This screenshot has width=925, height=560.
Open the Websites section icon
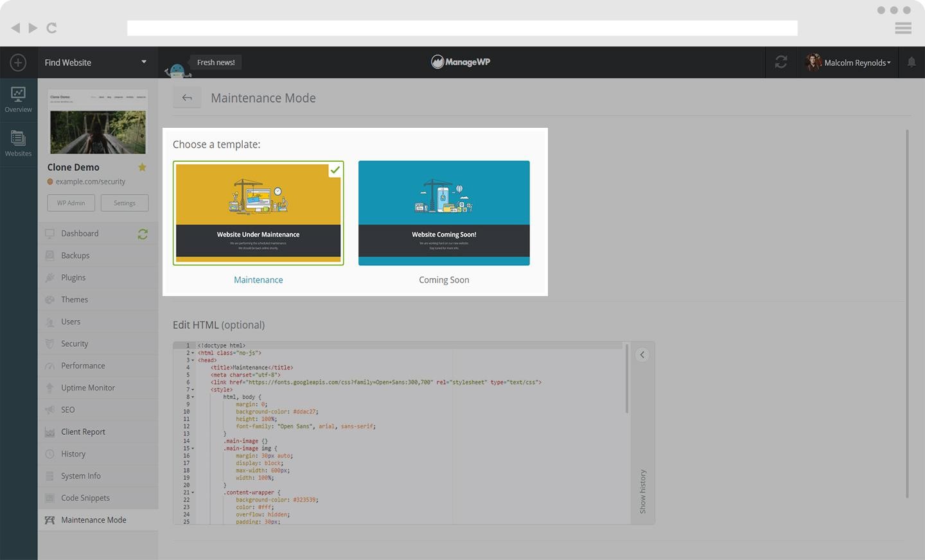point(18,144)
